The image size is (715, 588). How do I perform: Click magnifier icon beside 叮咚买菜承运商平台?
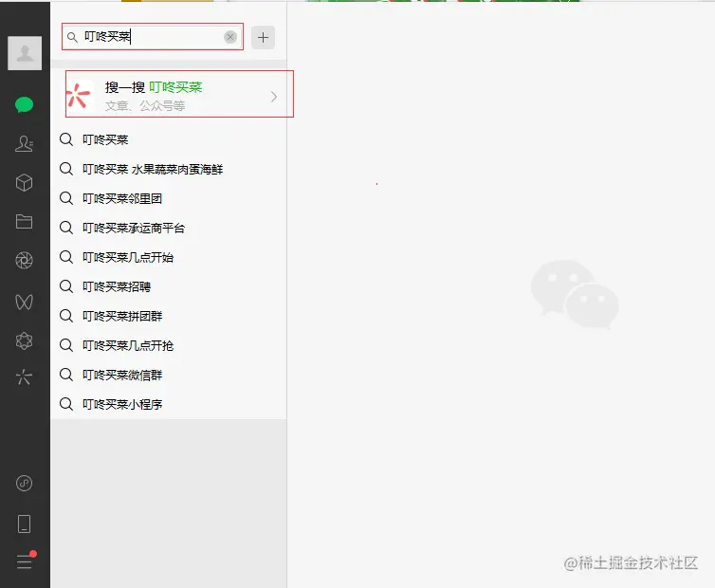click(66, 228)
